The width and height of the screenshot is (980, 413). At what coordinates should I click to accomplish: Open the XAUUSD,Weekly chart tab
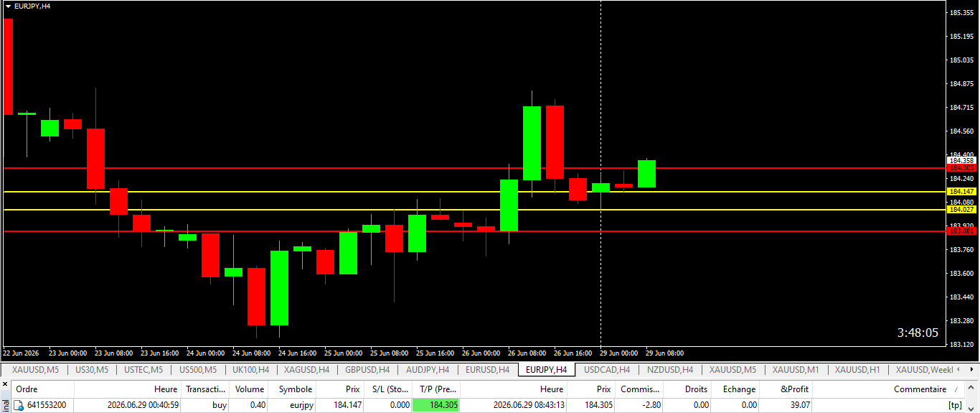pyautogui.click(x=925, y=370)
